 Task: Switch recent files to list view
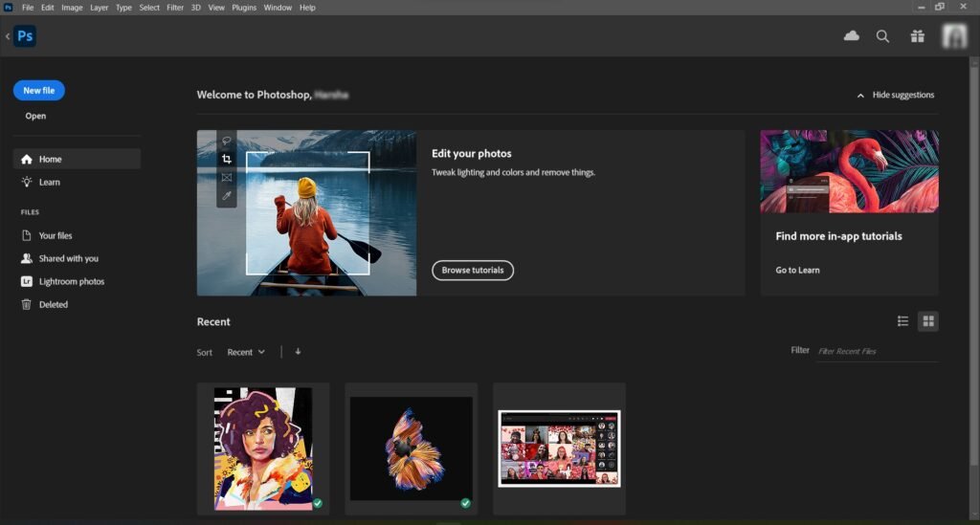(x=902, y=321)
